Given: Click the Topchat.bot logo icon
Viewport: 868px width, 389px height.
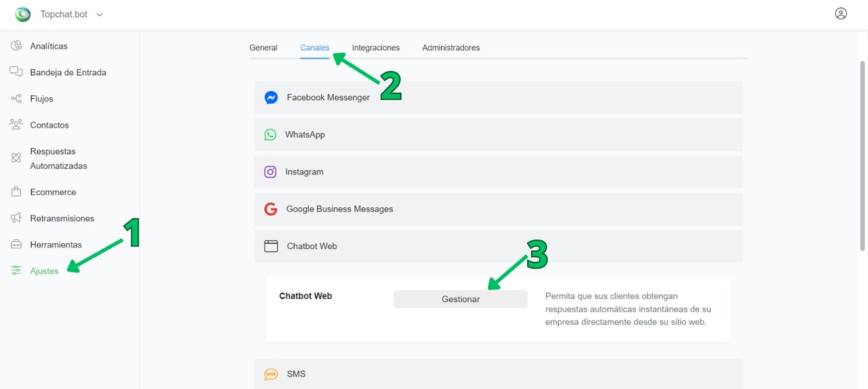Looking at the screenshot, I should [x=23, y=14].
